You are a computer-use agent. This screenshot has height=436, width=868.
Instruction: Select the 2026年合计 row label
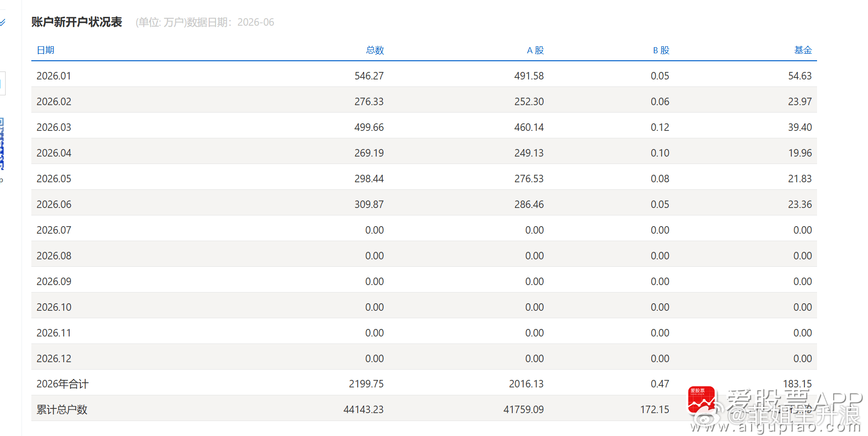pyautogui.click(x=63, y=384)
